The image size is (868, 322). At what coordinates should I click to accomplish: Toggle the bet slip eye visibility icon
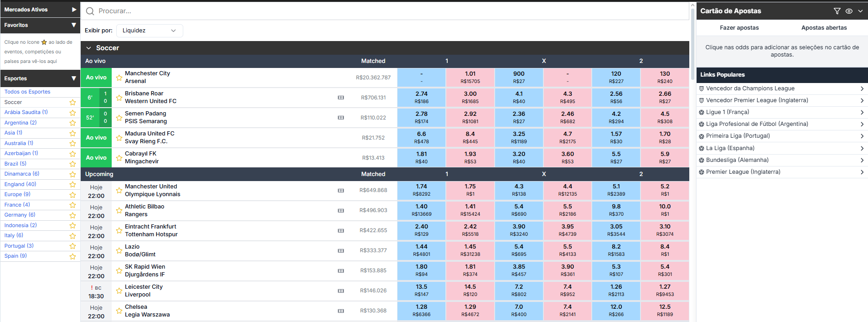click(x=849, y=11)
